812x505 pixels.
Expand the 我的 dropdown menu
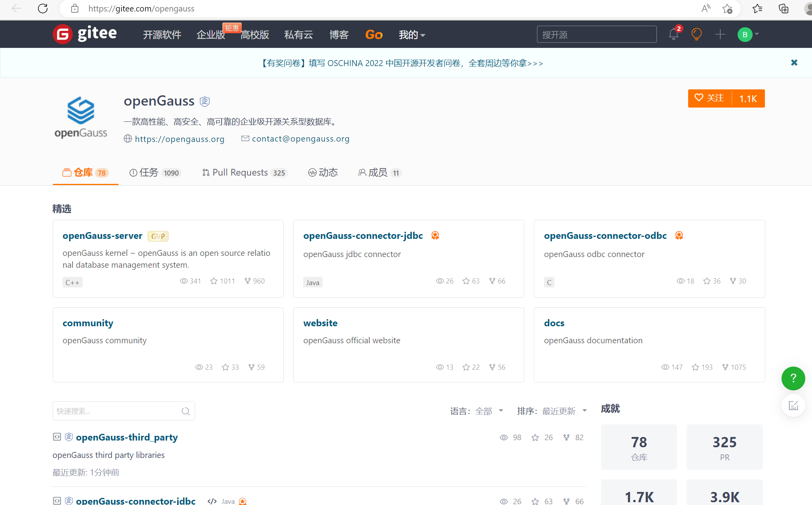coord(412,35)
